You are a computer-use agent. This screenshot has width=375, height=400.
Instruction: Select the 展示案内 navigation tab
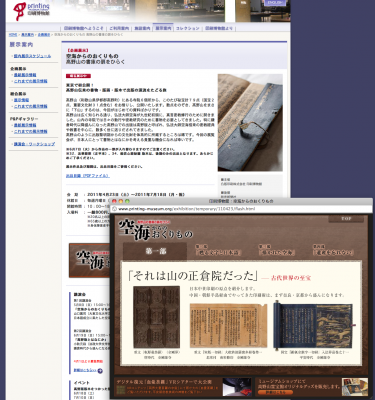click(163, 28)
